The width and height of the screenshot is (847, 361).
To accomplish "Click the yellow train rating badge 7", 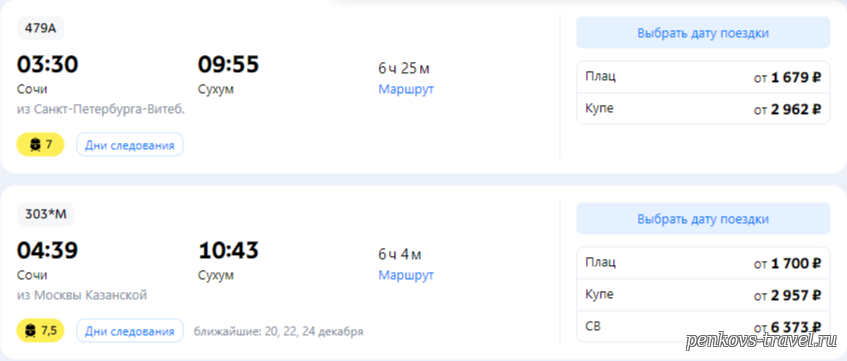I will pos(41,144).
